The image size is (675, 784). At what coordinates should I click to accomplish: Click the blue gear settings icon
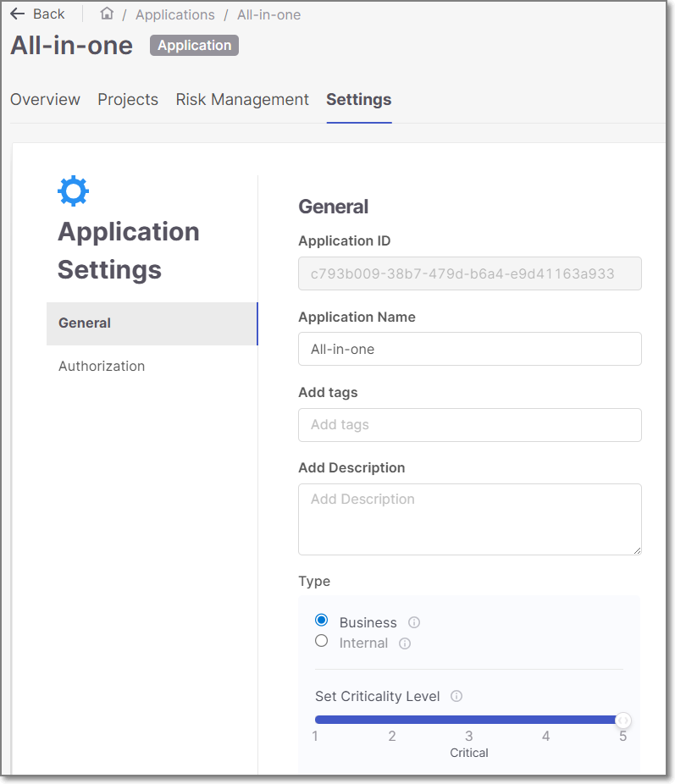(x=73, y=191)
